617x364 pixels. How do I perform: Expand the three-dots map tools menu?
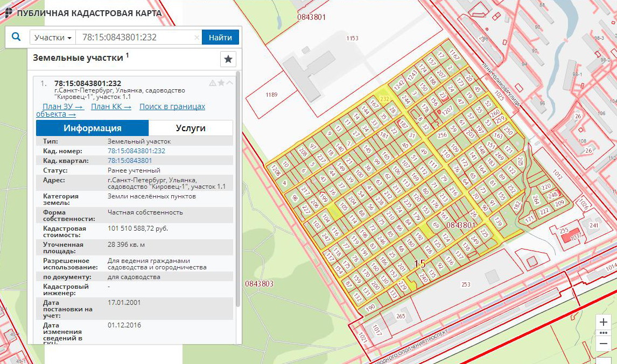click(x=604, y=333)
